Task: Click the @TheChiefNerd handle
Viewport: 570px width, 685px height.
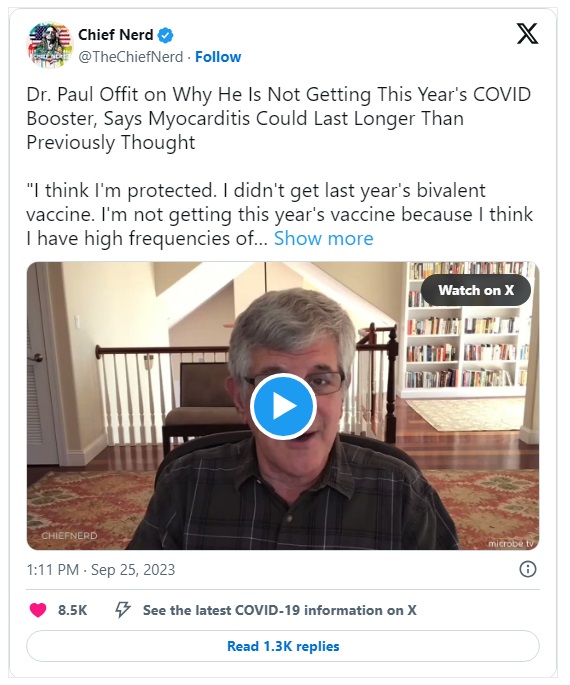Action: [131, 57]
